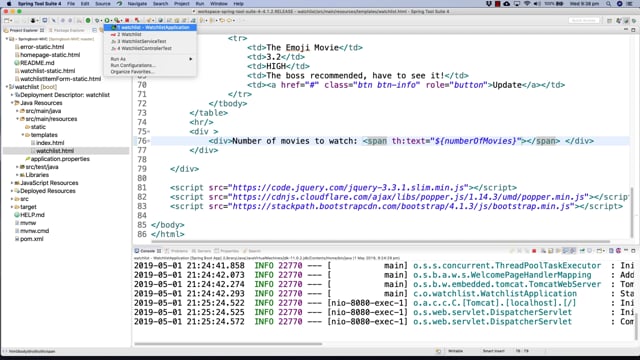The image size is (640, 360).
Task: Click the Run External Tools icon
Action: point(117,20)
